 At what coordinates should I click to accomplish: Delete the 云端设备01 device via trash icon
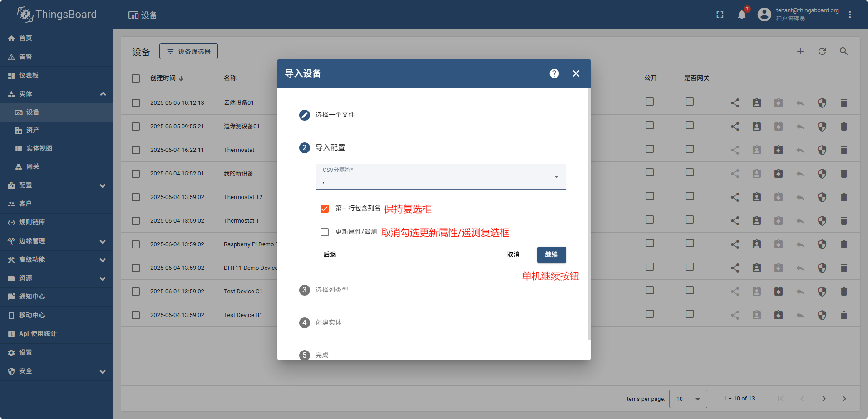[x=843, y=103]
